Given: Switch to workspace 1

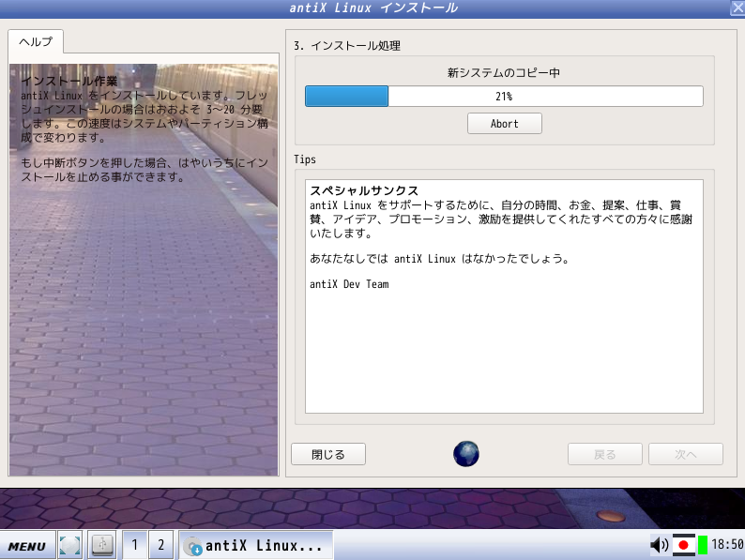Looking at the screenshot, I should pyautogui.click(x=135, y=545).
